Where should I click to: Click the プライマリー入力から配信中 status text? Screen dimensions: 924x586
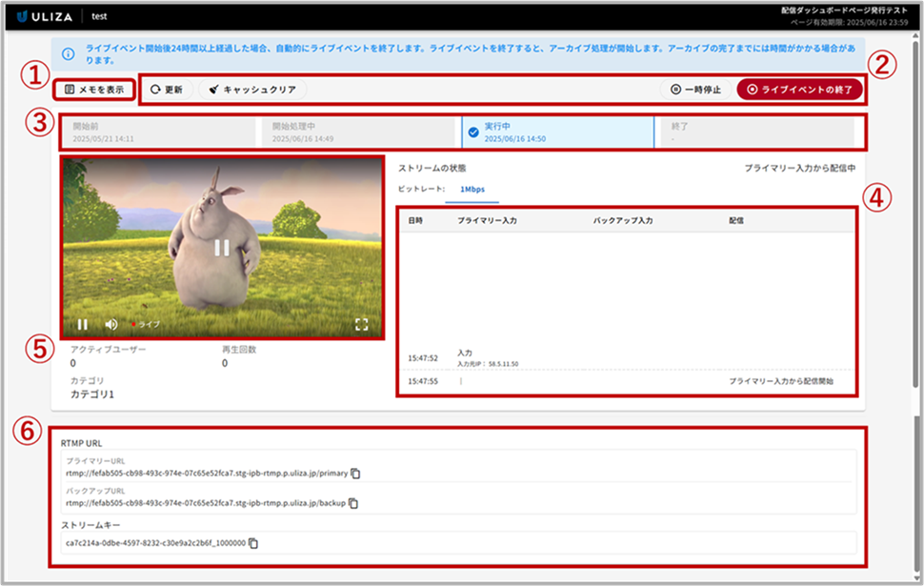(x=799, y=169)
